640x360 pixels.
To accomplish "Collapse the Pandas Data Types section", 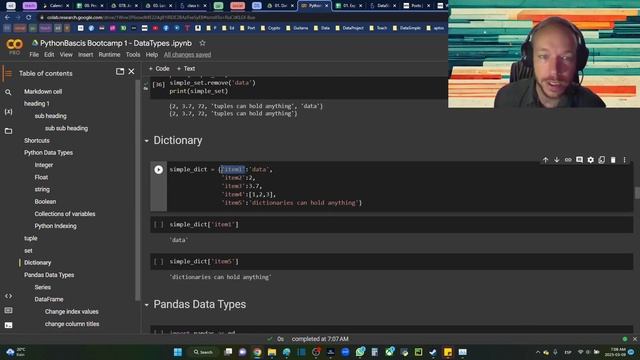I will [147, 305].
